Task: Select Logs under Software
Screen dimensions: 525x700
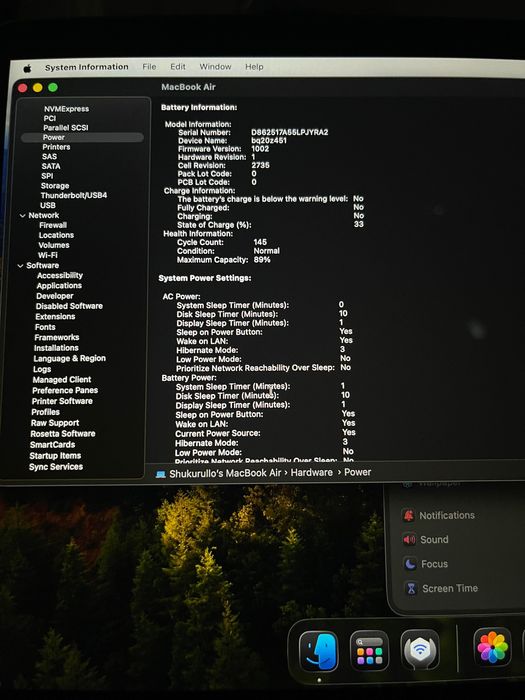Action: 42,369
